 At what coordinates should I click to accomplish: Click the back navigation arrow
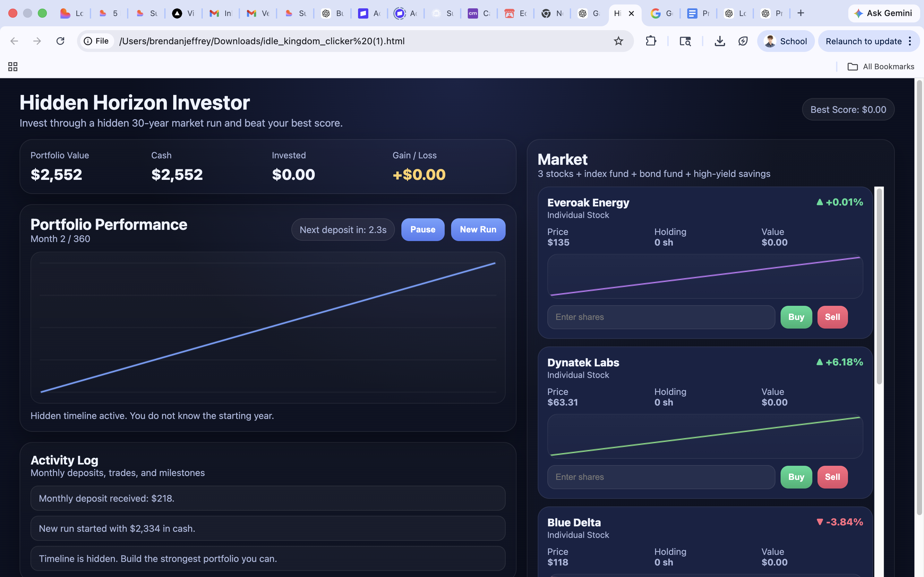coord(14,41)
